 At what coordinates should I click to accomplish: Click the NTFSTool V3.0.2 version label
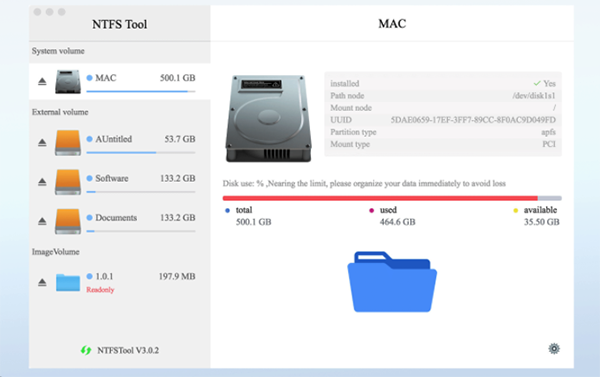click(128, 350)
